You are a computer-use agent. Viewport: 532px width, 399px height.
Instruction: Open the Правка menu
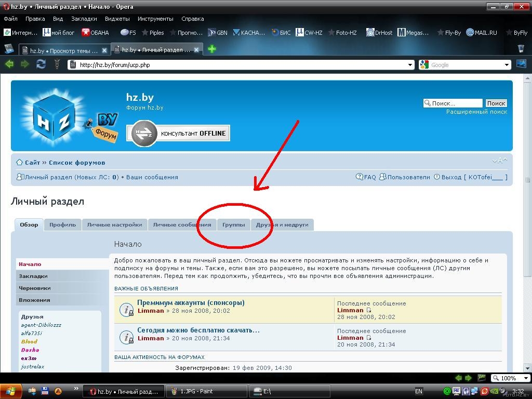pos(35,19)
